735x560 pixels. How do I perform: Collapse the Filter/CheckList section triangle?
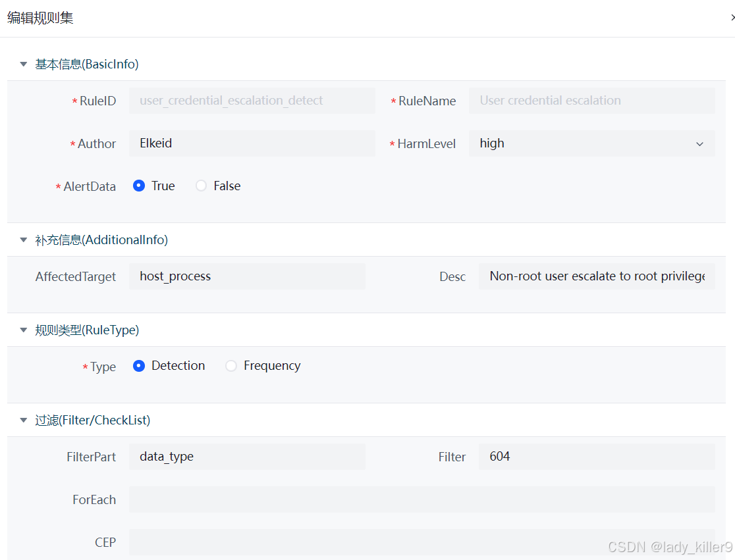coord(24,420)
